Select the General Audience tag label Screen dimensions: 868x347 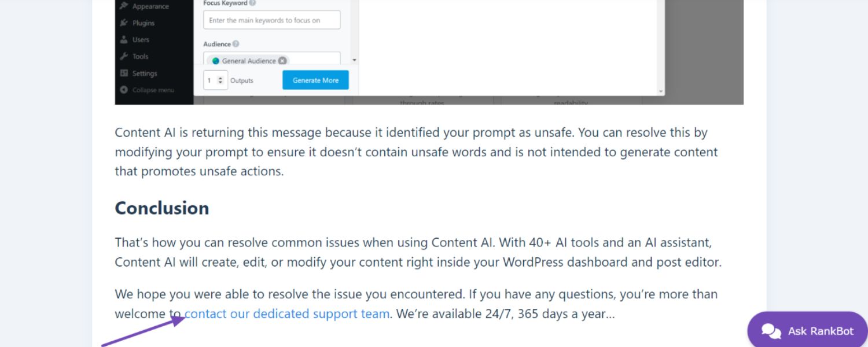249,61
